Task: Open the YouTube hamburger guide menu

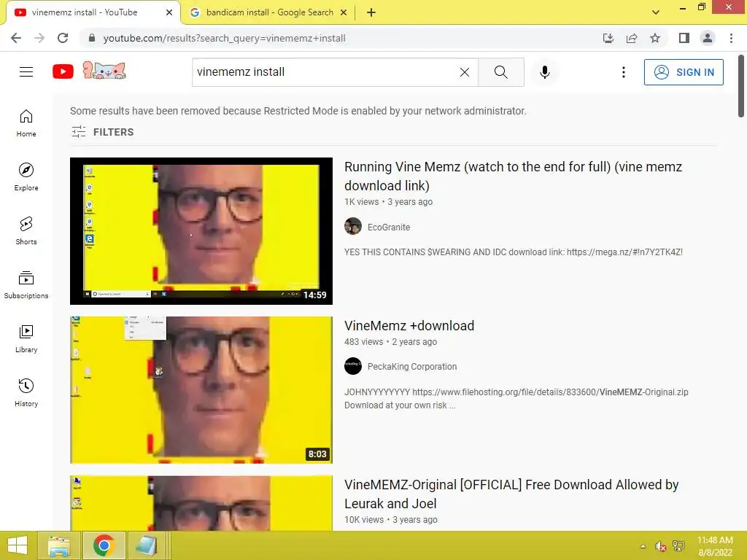Action: coord(26,72)
